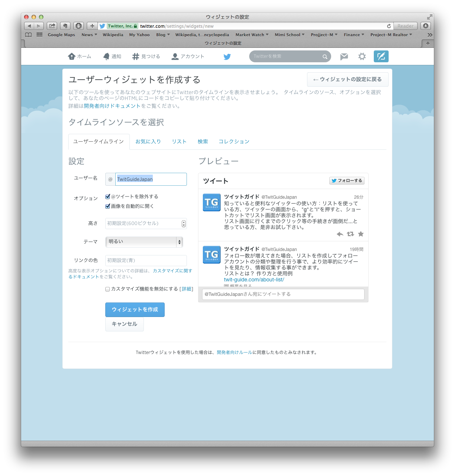455x476 pixels.
Task: Go back with Safari's back arrow
Action: pos(29,26)
